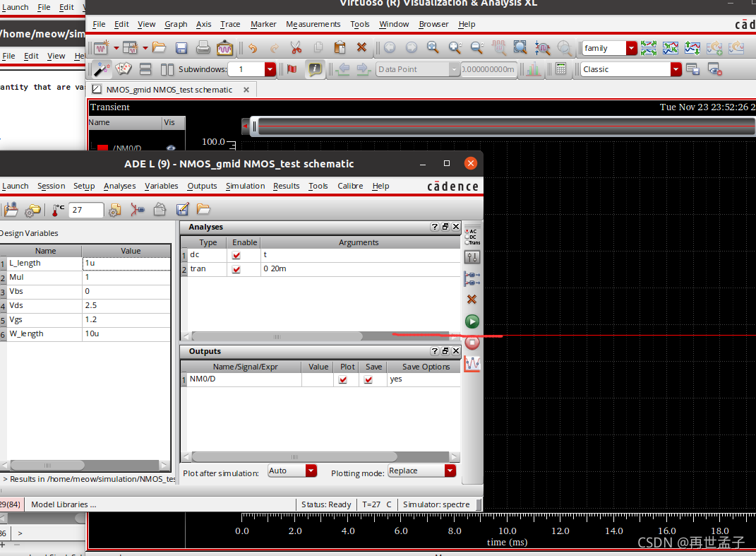This screenshot has height=556, width=756.
Task: Toggle the Enable checkbox for tran analysis
Action: coord(236,269)
